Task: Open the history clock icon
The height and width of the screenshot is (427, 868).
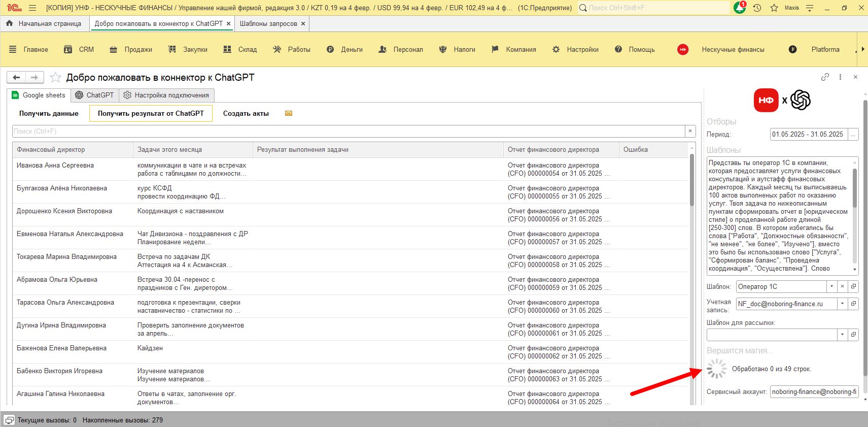Action: coord(757,8)
